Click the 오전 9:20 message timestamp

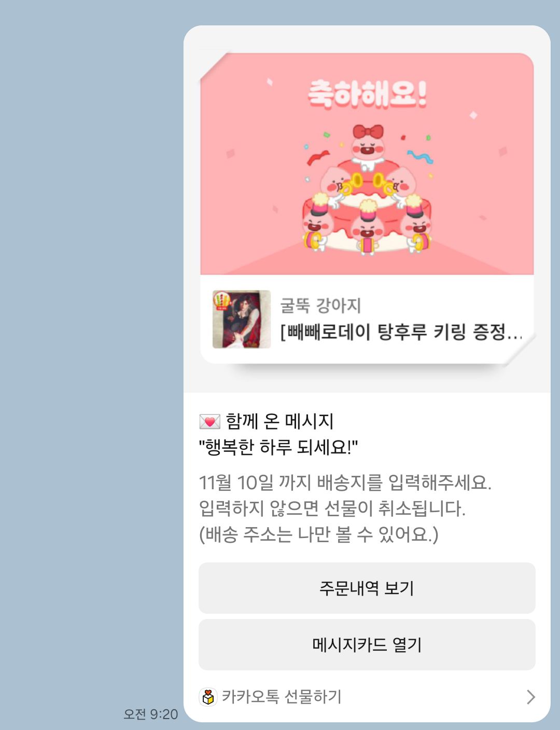tap(150, 714)
